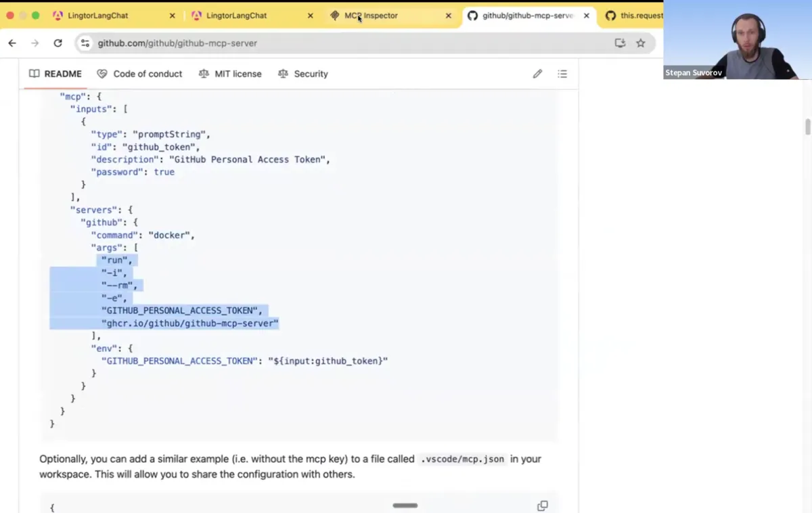Click Stepan Suvorov's webcam video thumbnail
The height and width of the screenshot is (513, 812).
click(738, 40)
